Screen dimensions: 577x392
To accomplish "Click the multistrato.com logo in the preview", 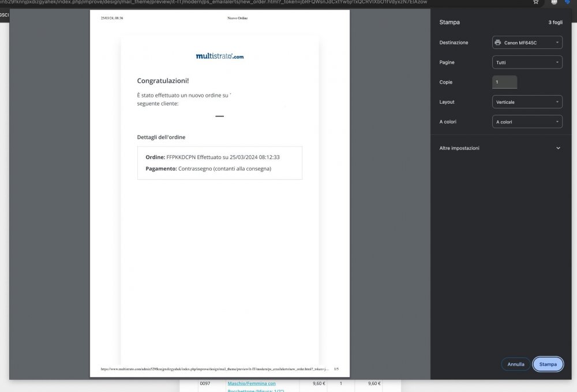I will tap(219, 56).
